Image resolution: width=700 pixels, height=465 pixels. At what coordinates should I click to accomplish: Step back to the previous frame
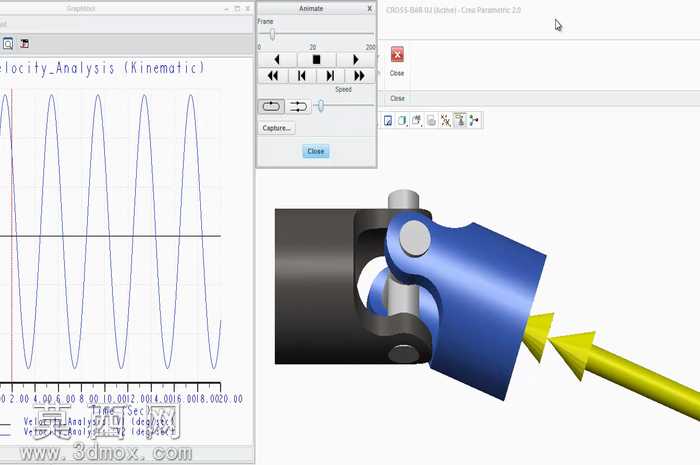point(302,76)
